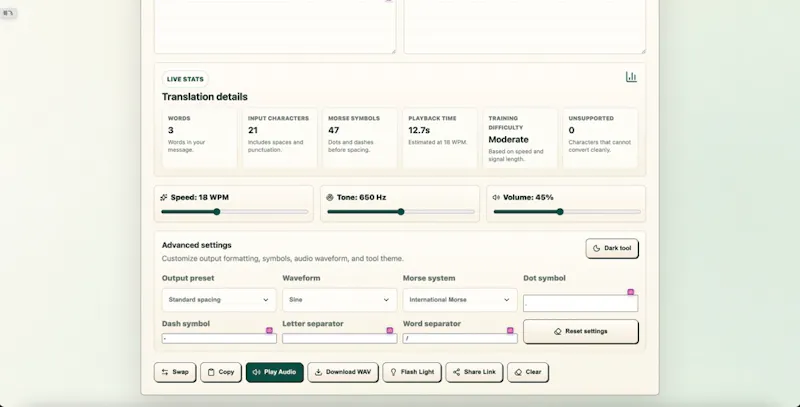Click the Clear button
Viewport: 800px width, 407px height.
[528, 372]
